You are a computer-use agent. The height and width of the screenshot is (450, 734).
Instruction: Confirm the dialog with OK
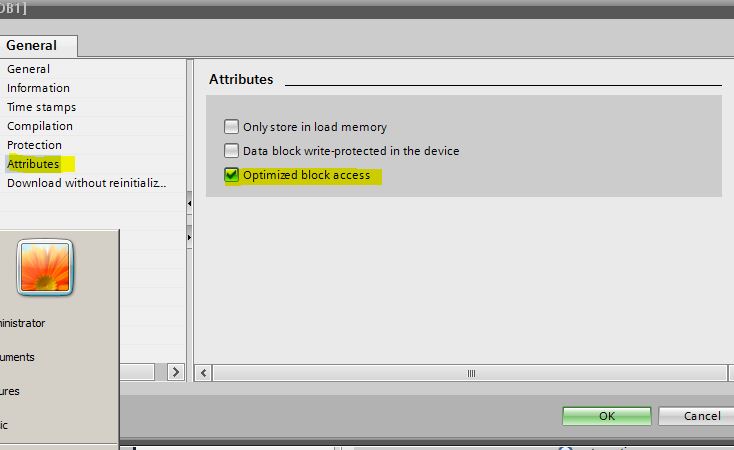coord(606,415)
